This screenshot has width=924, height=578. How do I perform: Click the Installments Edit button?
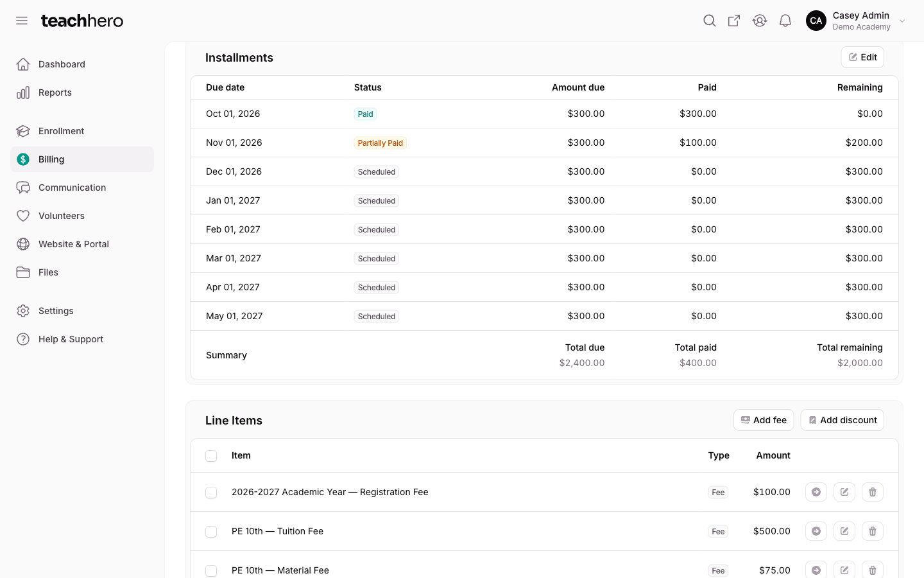click(x=862, y=57)
